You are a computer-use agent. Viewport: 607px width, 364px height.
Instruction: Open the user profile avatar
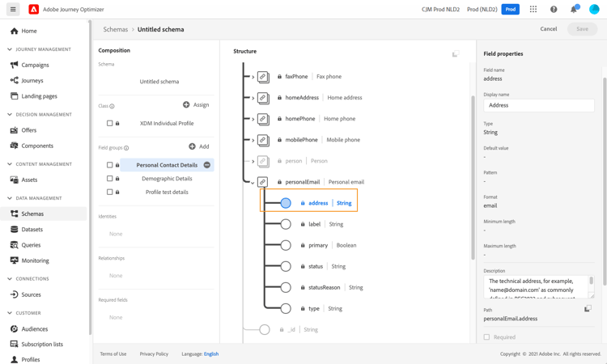[x=594, y=10]
